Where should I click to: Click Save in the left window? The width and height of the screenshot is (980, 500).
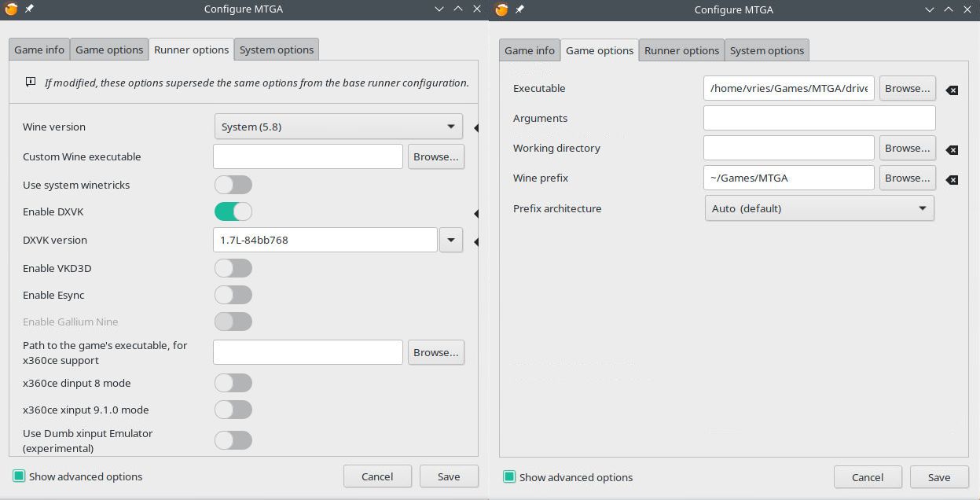click(449, 476)
